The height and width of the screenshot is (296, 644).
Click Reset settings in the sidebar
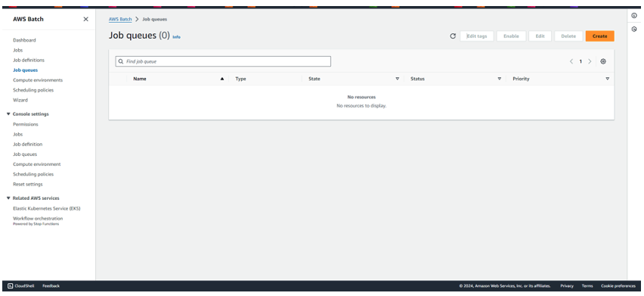coord(27,184)
